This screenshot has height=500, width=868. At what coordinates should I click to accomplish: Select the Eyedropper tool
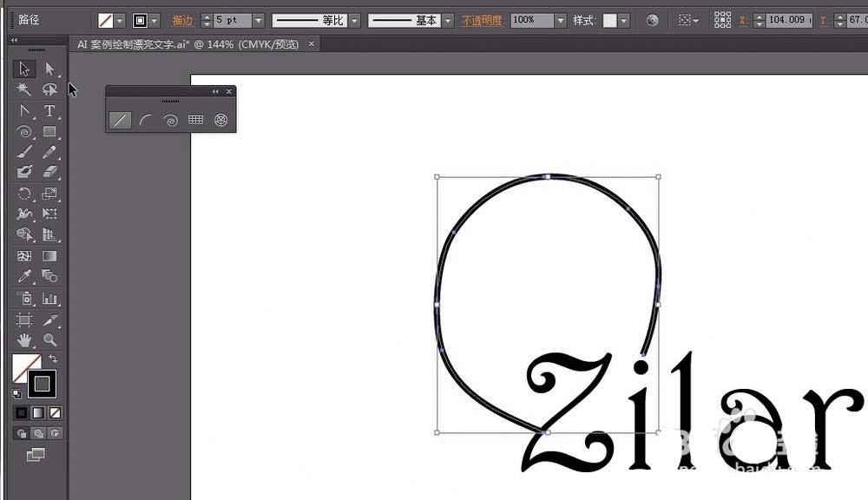[x=24, y=276]
